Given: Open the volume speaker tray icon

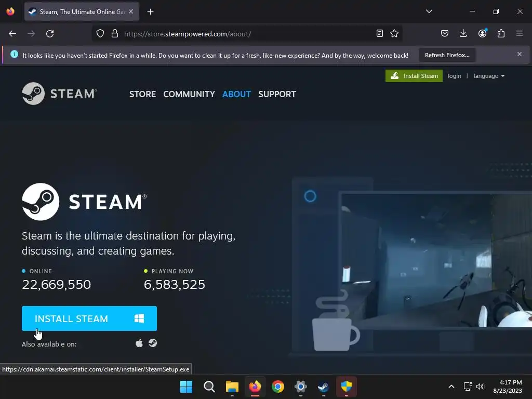Looking at the screenshot, I should [x=480, y=387].
